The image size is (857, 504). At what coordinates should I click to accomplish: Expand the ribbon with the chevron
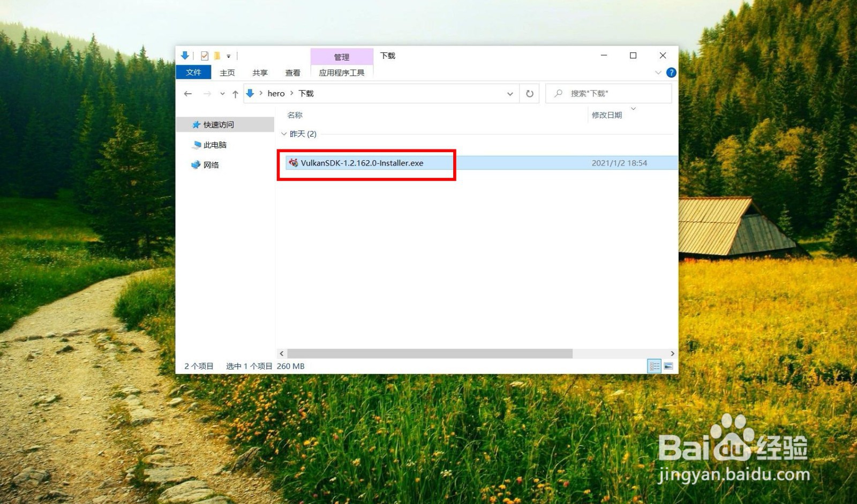pos(658,72)
